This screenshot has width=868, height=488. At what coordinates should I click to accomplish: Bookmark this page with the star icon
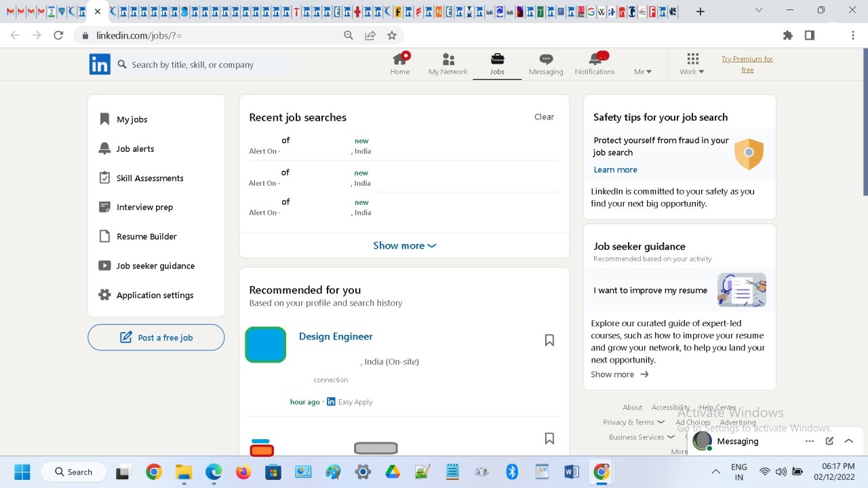tap(392, 35)
